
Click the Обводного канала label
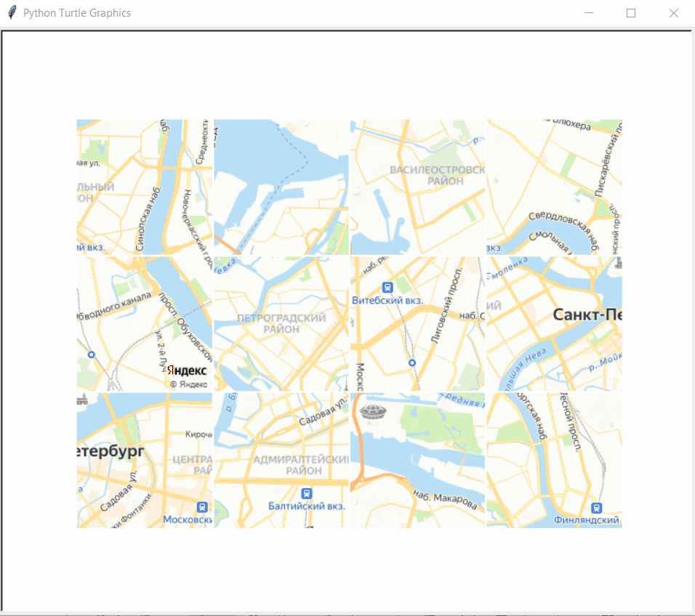tap(114, 305)
